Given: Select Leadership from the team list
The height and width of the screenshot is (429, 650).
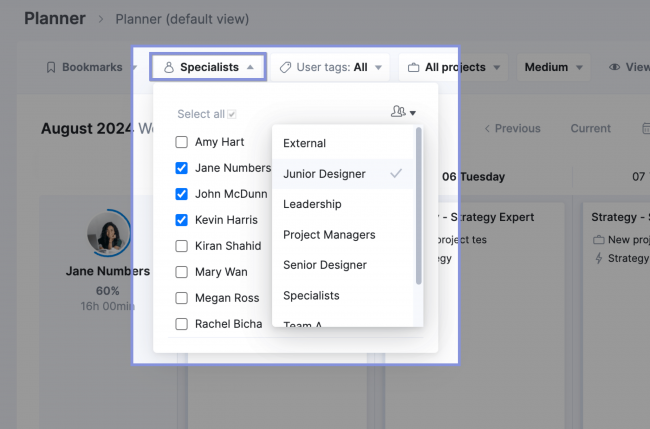Looking at the screenshot, I should (312, 204).
